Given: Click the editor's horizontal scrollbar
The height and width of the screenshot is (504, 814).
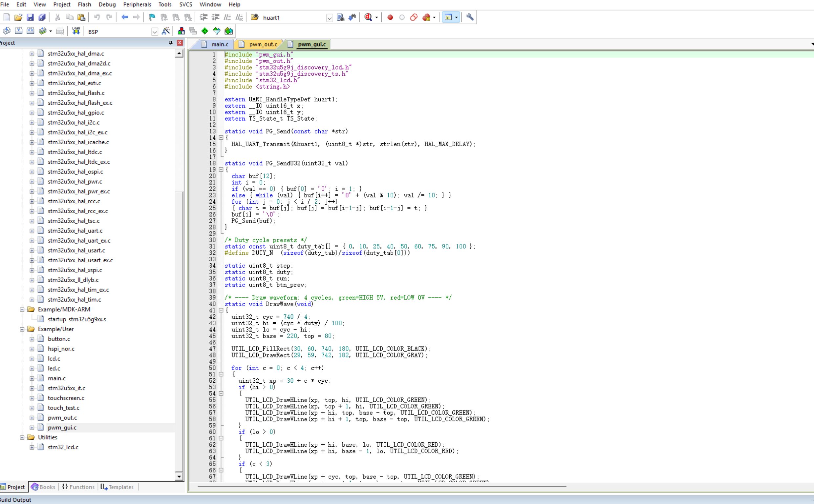Looking at the screenshot, I should (x=382, y=487).
